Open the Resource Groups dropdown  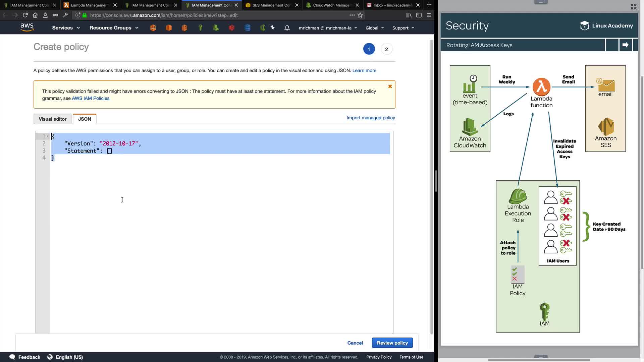tap(114, 28)
